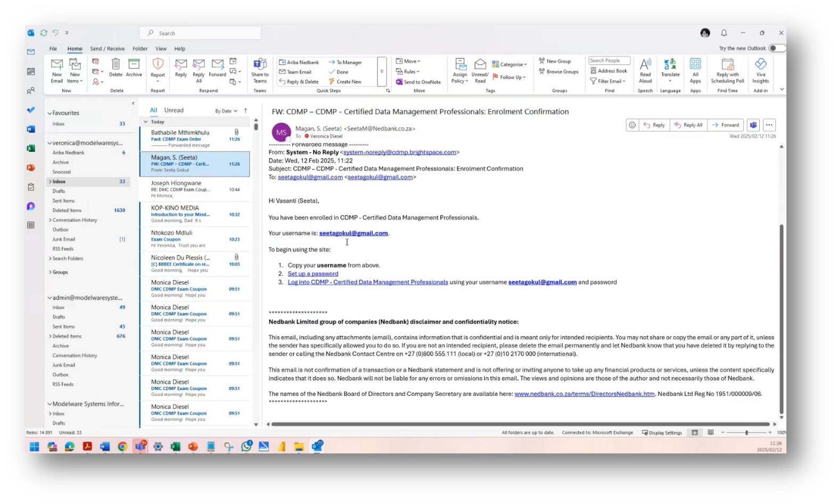Delete the selected message

tap(116, 68)
